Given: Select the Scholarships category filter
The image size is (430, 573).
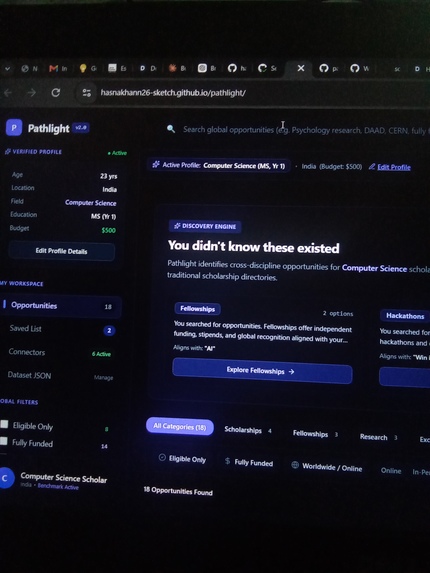Looking at the screenshot, I should (248, 430).
